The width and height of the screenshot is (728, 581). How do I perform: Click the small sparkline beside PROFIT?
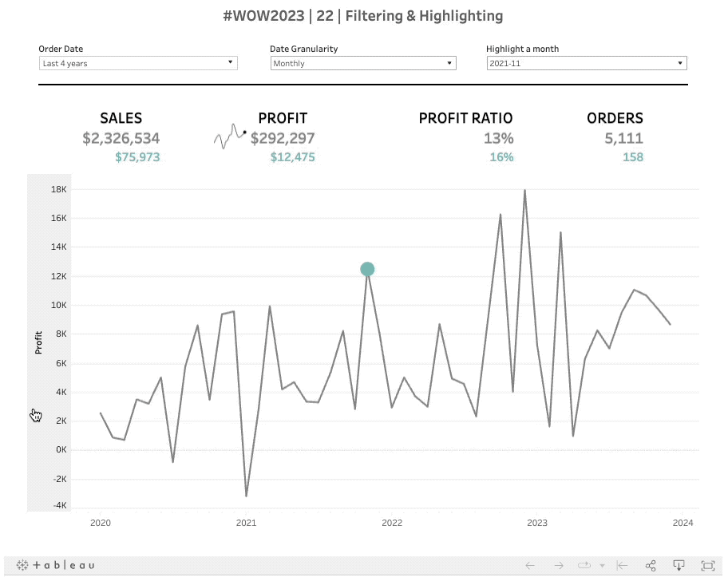pos(230,136)
